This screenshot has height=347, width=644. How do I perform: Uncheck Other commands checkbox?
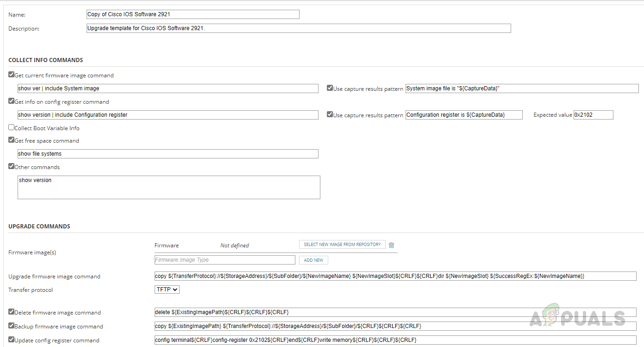point(12,166)
